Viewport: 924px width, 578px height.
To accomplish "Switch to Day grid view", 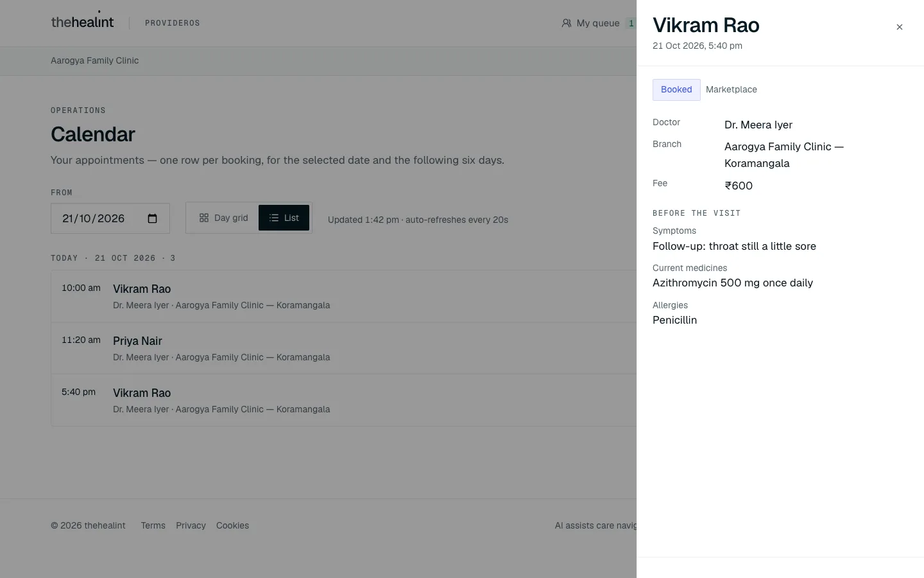I will click(x=223, y=218).
